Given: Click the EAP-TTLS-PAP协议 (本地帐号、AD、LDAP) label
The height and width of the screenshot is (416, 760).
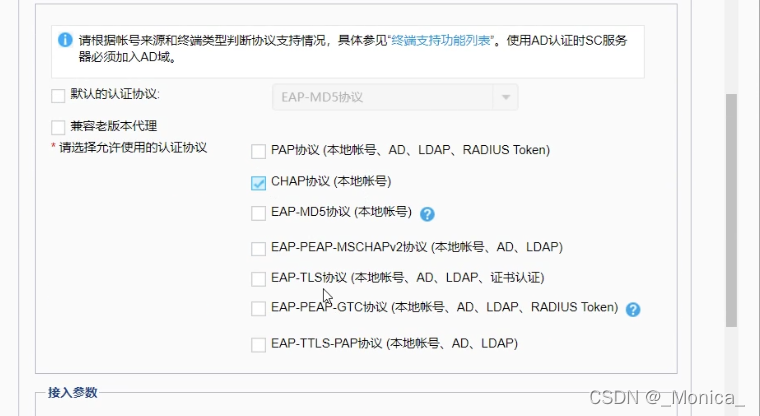Looking at the screenshot, I should click(x=395, y=343).
